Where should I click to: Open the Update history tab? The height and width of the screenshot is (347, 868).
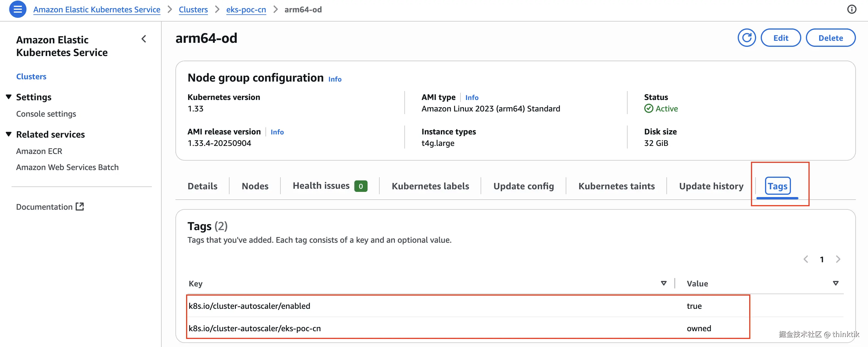click(x=711, y=186)
